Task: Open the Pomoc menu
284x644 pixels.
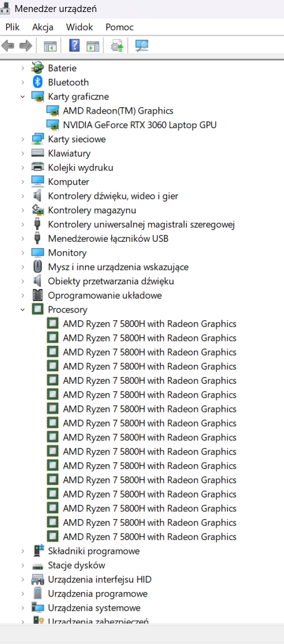Action: point(119,27)
